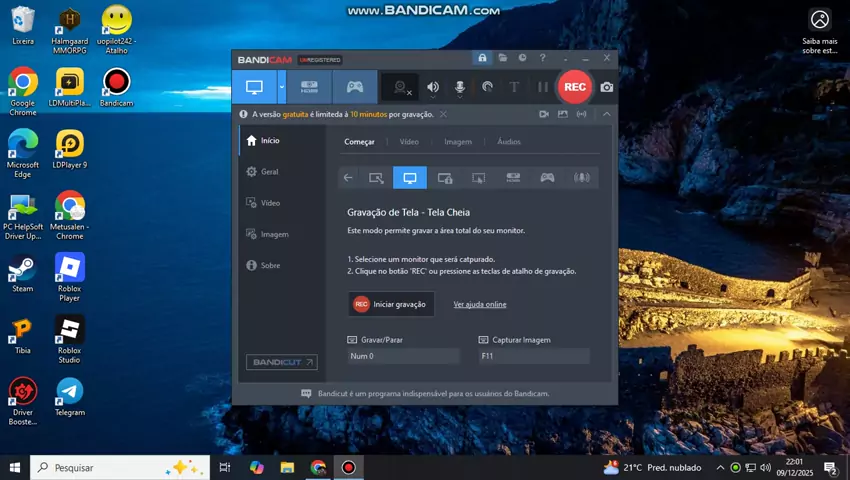The height and width of the screenshot is (480, 850).
Task: Open the Telegram desktop shortcut
Action: [69, 398]
